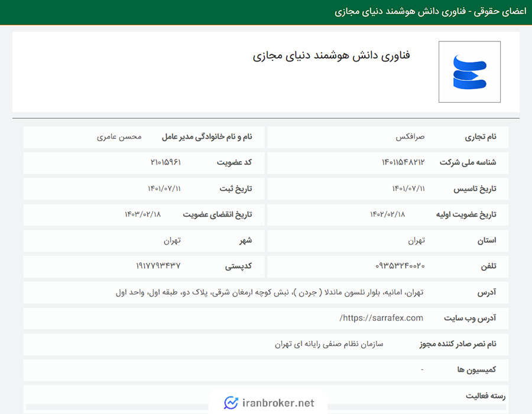
Task: Select the issuer سازمان نظام صنفی رایانه ای تهران
Action: [x=329, y=344]
